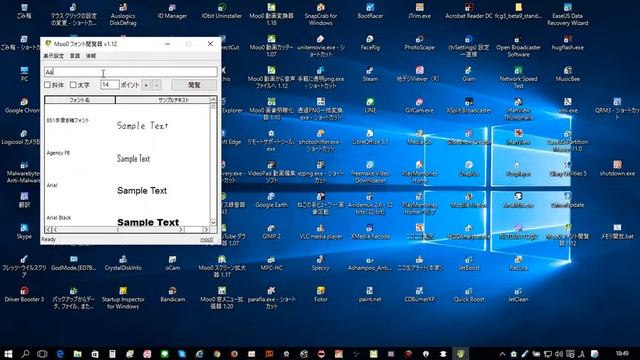Open the 情報 menu
The width and height of the screenshot is (640, 360).
click(91, 56)
